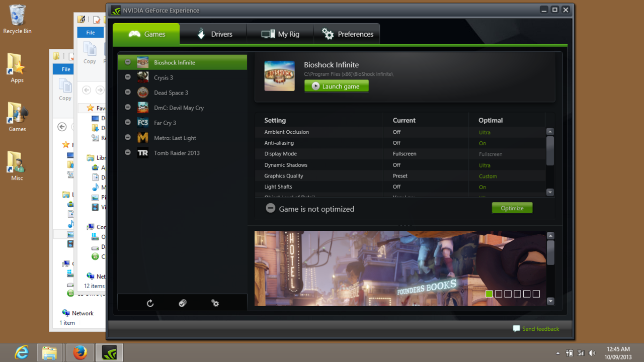This screenshot has height=362, width=644.
Task: Select the Recycle Bin desktop icon
Action: click(17, 20)
